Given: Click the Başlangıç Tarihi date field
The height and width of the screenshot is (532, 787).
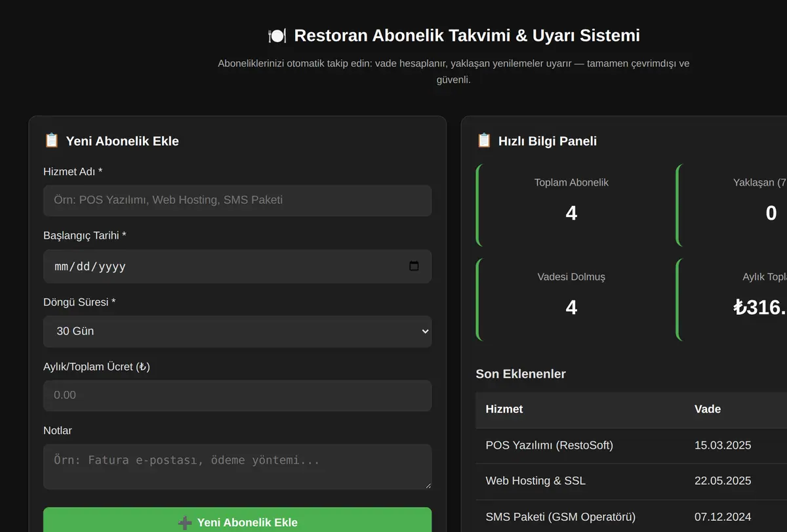Looking at the screenshot, I should point(237,266).
